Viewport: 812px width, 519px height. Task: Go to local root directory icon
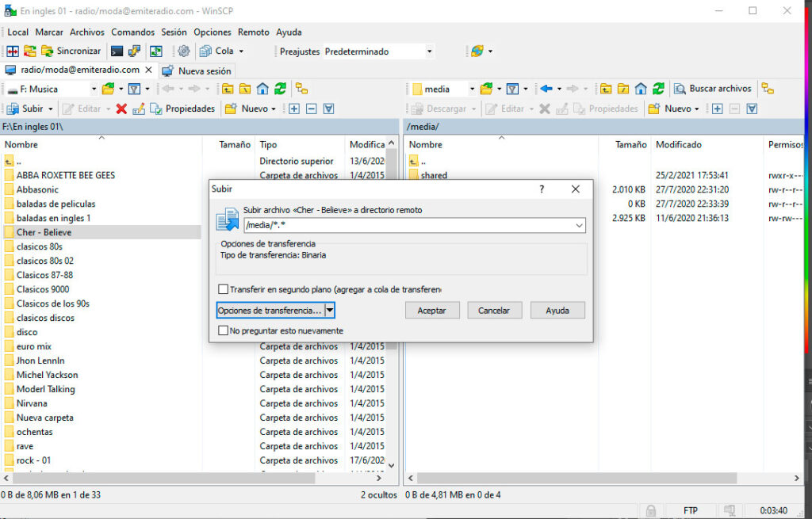tap(245, 89)
